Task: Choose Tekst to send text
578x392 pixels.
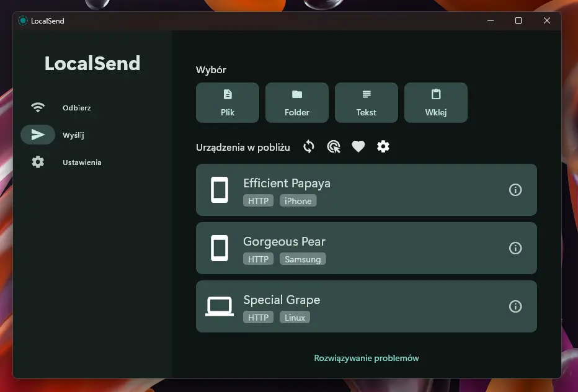Action: 366,102
